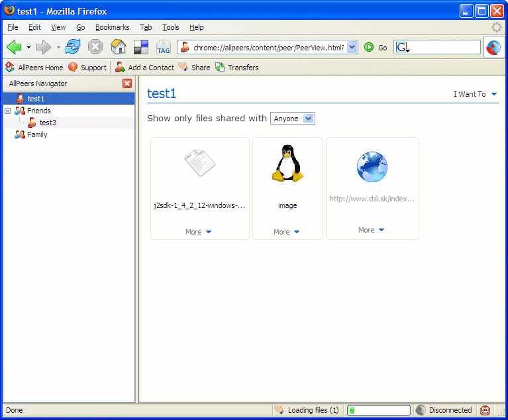Open the File menu
Viewport: 508px width, 420px height.
pos(13,27)
